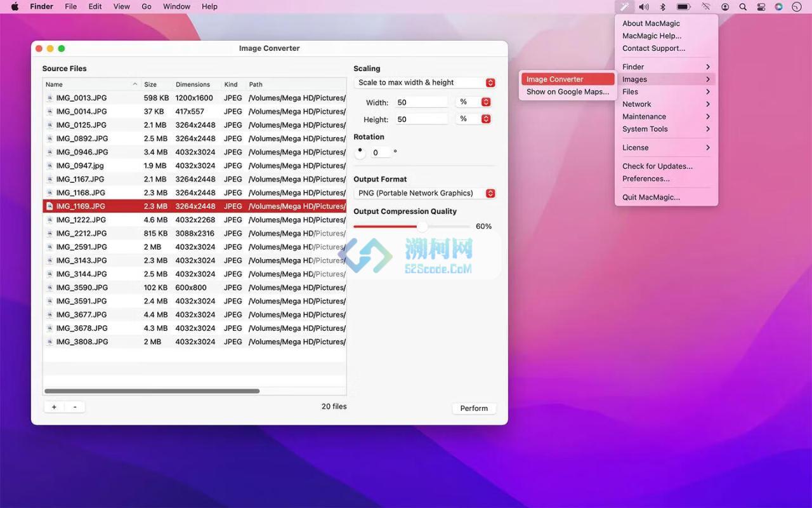Select Image Converter submenu item
Viewport: 812px width, 508px height.
[568, 79]
